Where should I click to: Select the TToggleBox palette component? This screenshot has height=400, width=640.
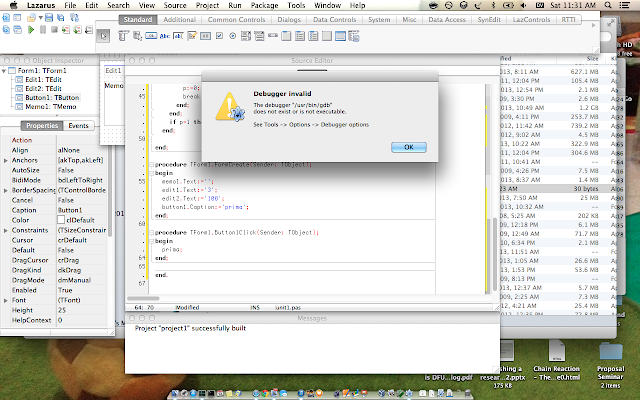point(205,36)
